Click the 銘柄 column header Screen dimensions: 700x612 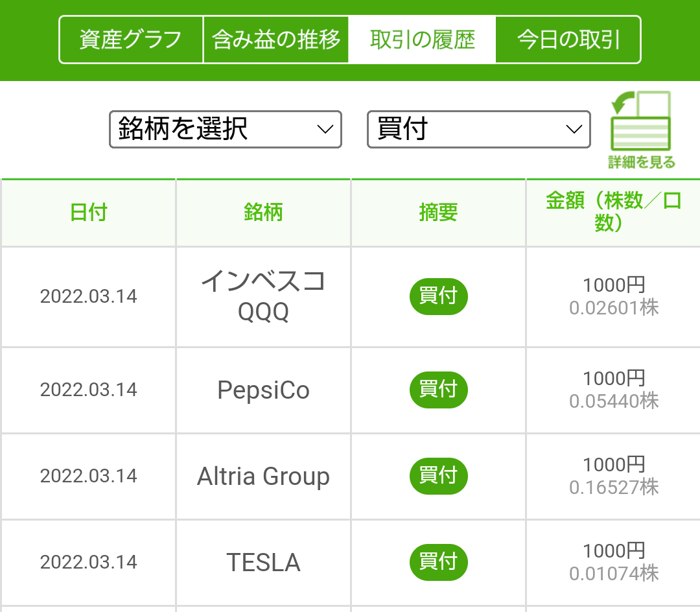click(x=263, y=213)
